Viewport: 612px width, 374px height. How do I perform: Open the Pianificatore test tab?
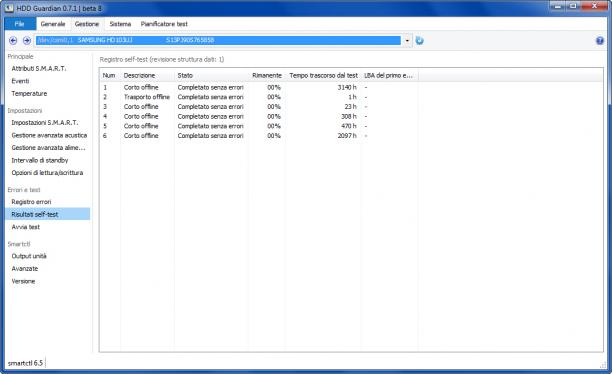pyautogui.click(x=164, y=24)
